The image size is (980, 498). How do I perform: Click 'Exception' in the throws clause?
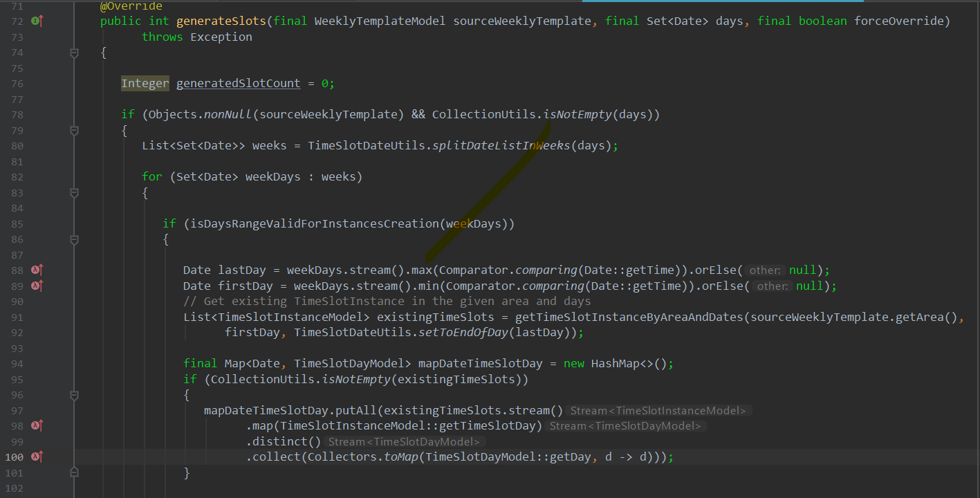(x=221, y=37)
